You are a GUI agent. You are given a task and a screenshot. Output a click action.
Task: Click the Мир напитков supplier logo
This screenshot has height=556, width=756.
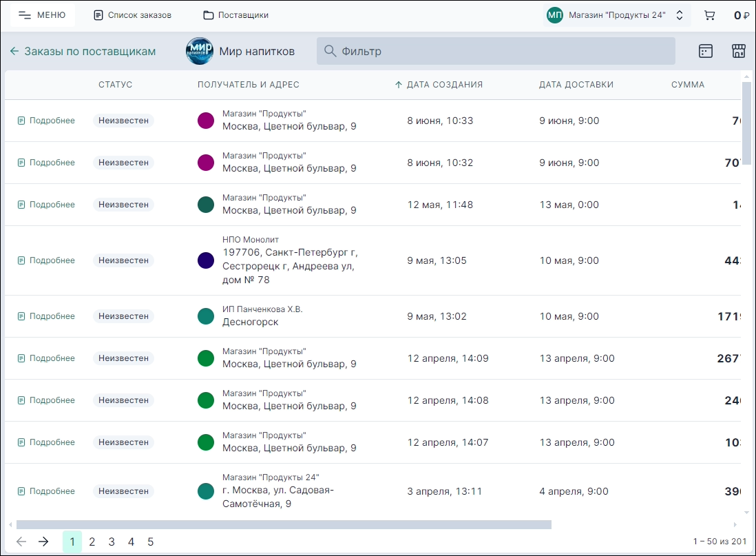click(200, 52)
